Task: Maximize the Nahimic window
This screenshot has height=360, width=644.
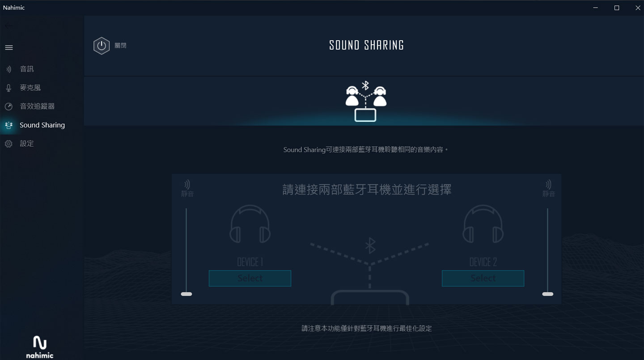Action: [617, 8]
